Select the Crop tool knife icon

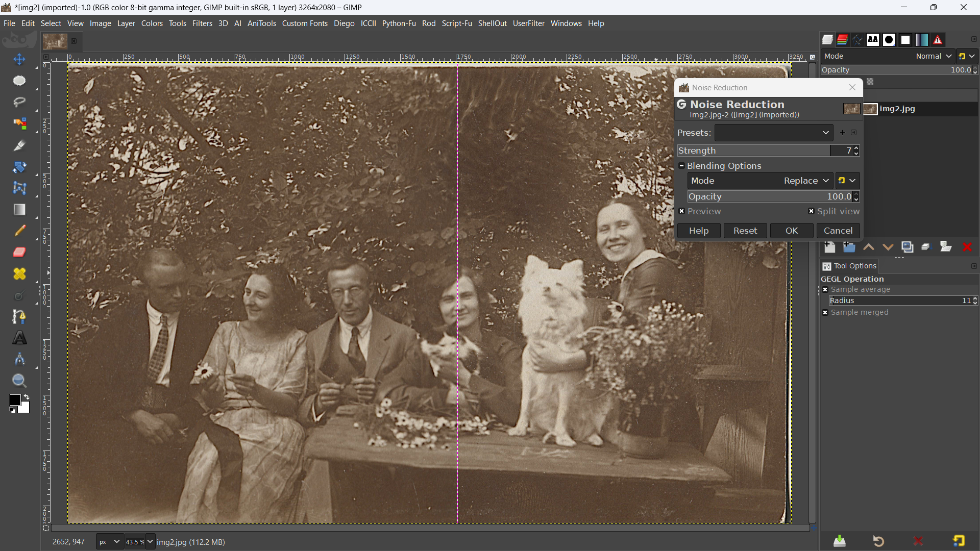(x=19, y=145)
